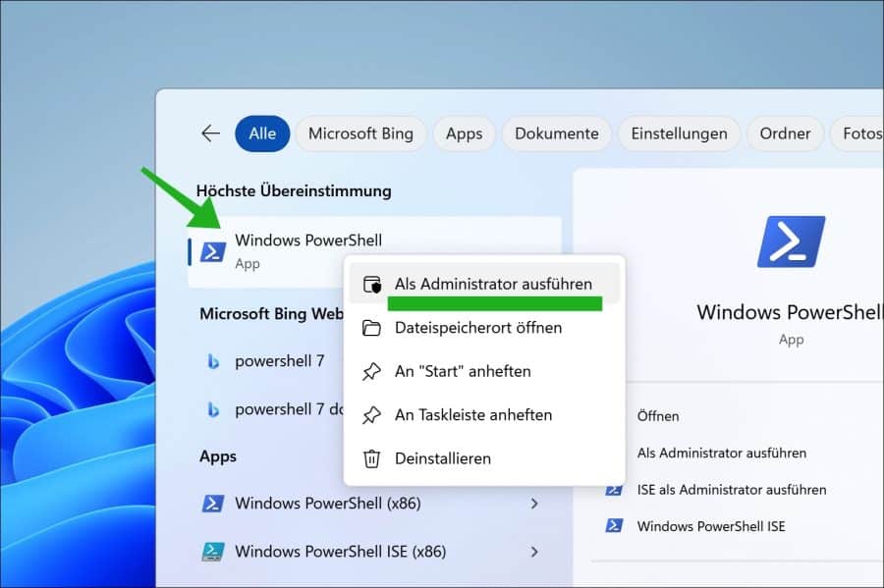
Task: Expand the Windows PowerShell ISE (x86) chevron
Action: (534, 551)
